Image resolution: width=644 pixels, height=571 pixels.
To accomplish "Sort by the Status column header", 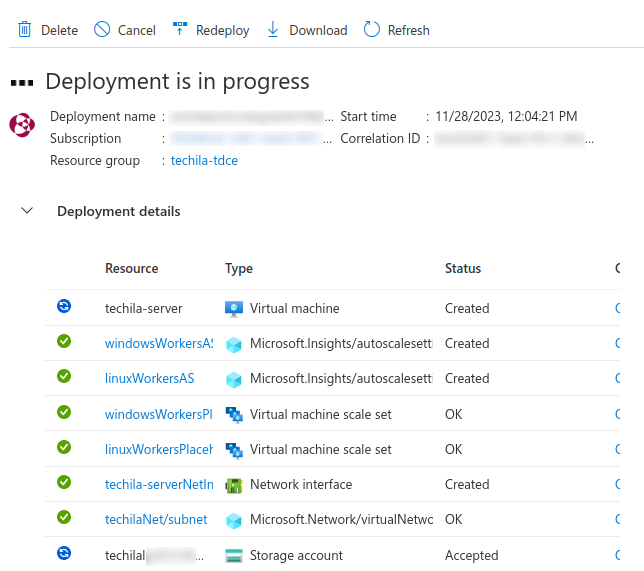I will (x=463, y=269).
